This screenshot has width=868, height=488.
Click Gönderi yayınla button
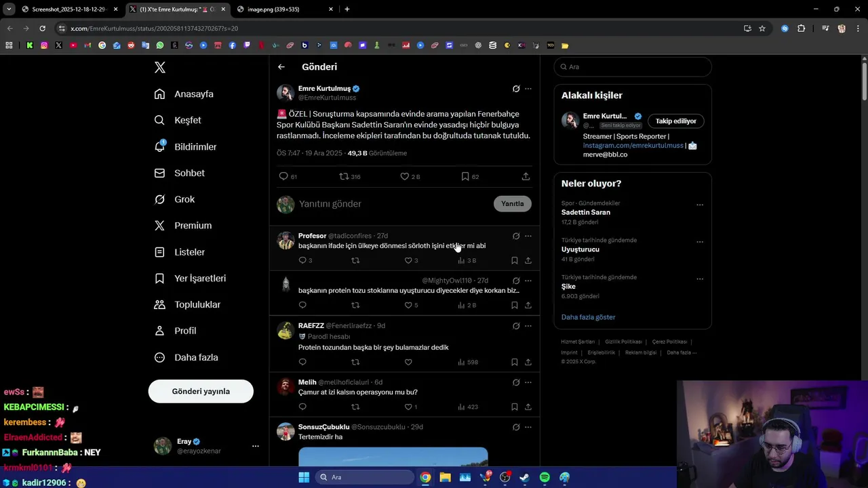tap(201, 391)
